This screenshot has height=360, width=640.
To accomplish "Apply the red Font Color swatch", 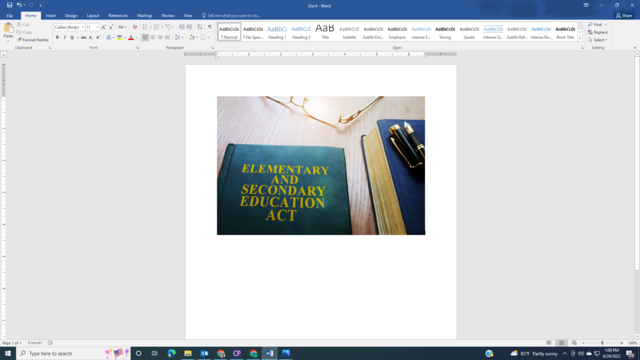I will click(131, 38).
